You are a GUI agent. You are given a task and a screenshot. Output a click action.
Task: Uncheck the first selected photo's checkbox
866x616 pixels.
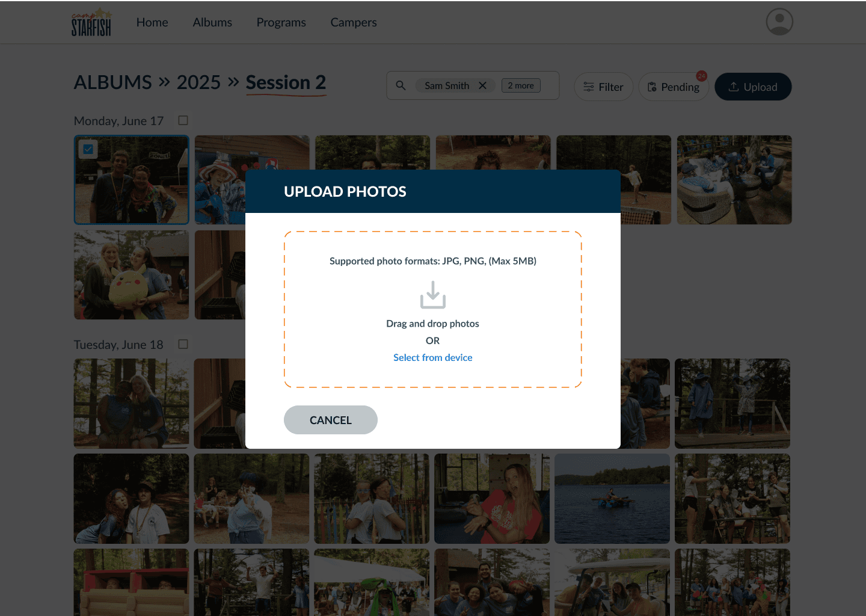click(88, 149)
